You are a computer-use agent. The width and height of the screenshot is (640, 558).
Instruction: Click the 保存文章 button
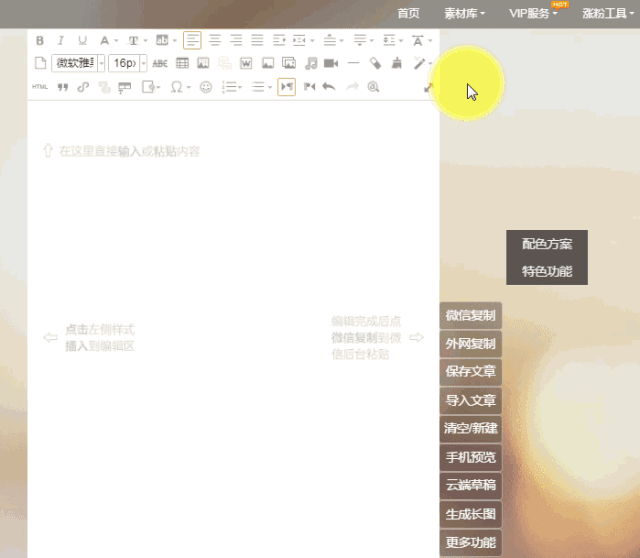coord(470,372)
